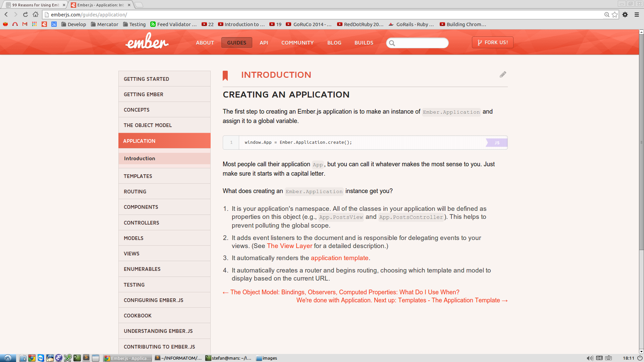The height and width of the screenshot is (362, 644).
Task: Expand The Object Model in sidebar
Action: [x=164, y=125]
